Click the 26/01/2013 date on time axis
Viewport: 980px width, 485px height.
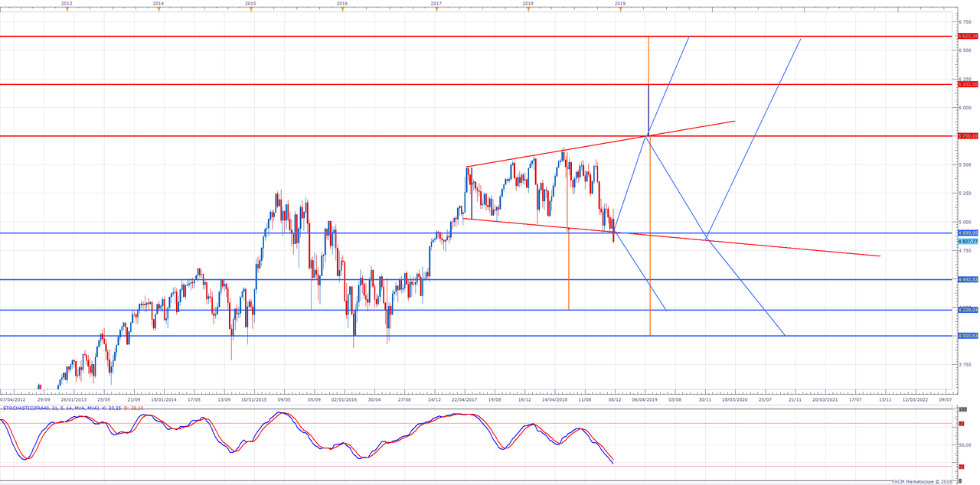click(73, 399)
